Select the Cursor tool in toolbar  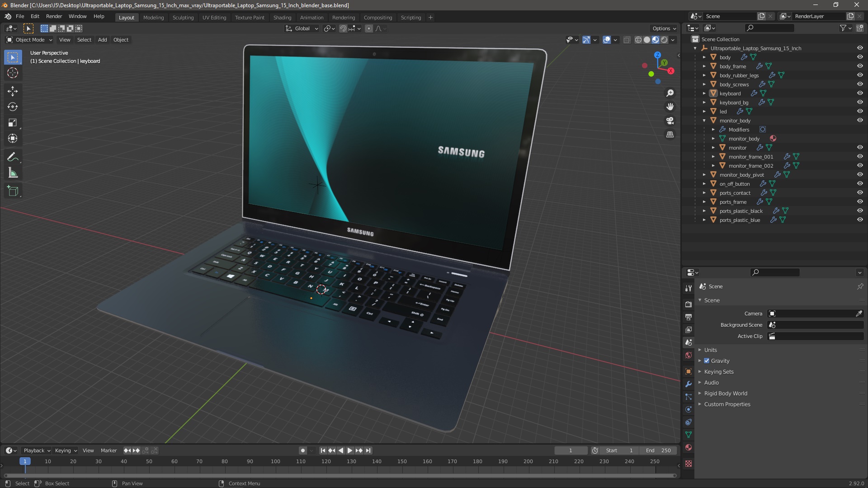click(13, 73)
